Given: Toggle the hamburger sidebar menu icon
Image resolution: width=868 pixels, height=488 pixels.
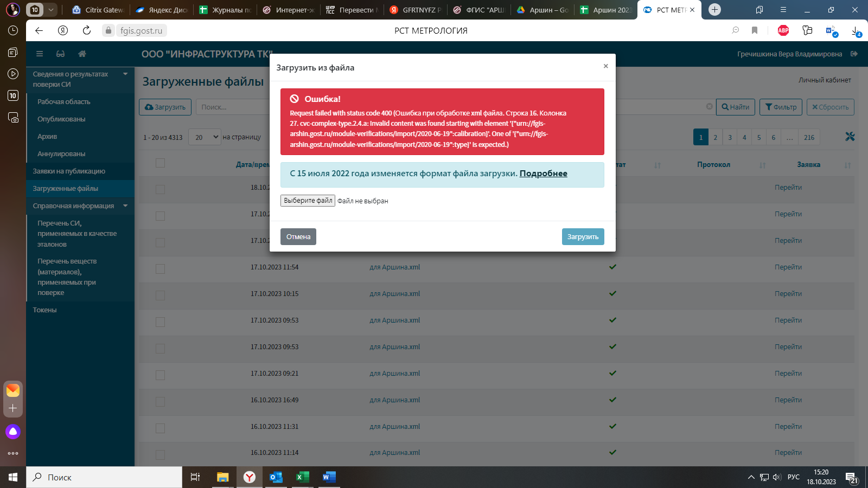Looking at the screenshot, I should pyautogui.click(x=40, y=54).
